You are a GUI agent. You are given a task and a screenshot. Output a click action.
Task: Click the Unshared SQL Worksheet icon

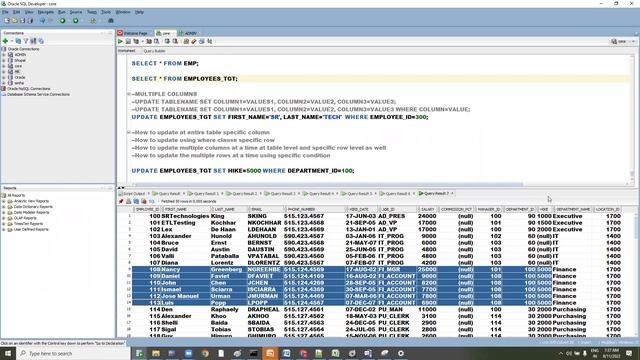pos(186,41)
